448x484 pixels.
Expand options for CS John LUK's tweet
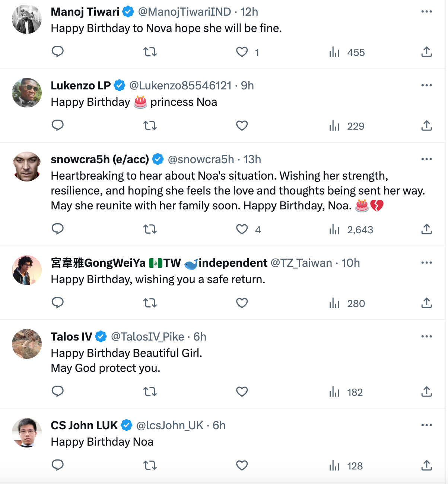click(x=426, y=425)
